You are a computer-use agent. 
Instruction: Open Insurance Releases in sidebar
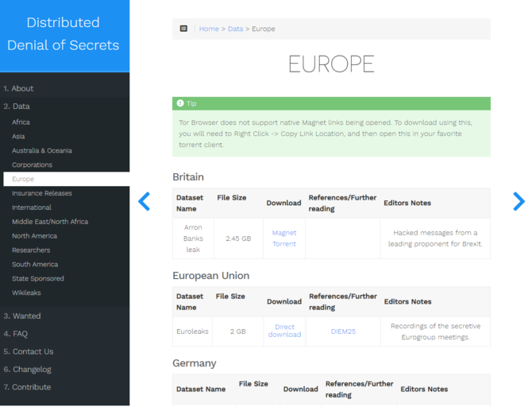tap(41, 193)
